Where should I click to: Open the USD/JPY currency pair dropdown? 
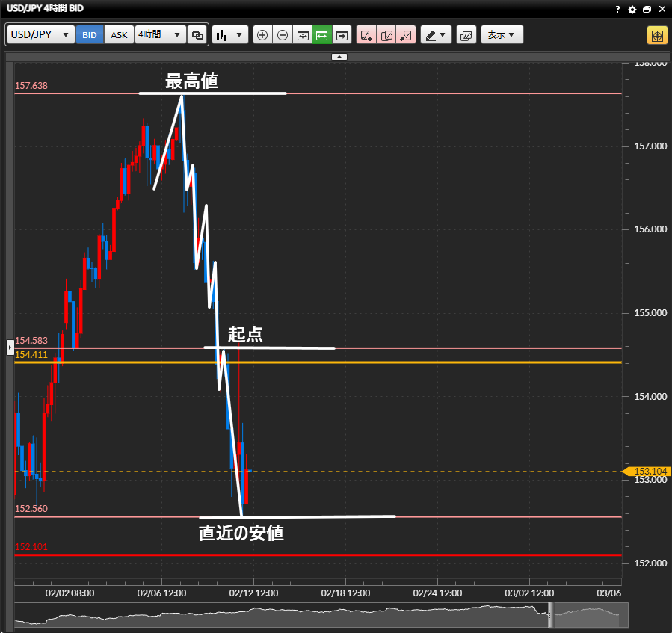(x=40, y=35)
